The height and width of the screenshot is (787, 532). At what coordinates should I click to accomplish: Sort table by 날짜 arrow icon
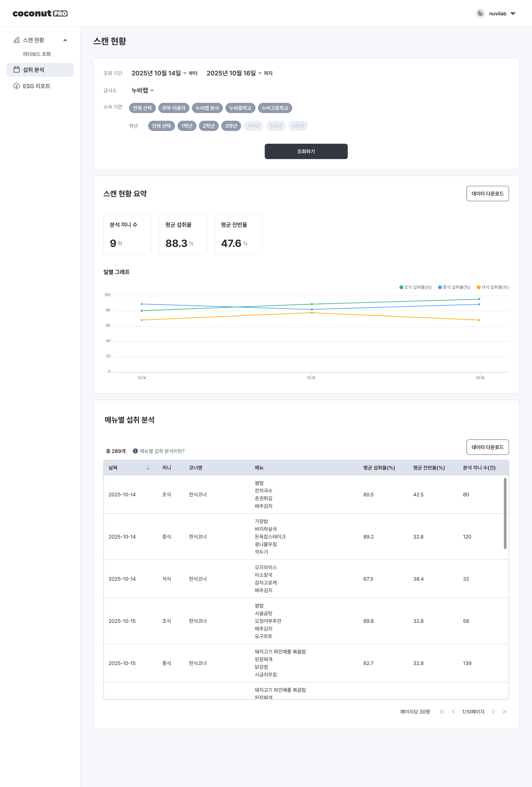[148, 467]
